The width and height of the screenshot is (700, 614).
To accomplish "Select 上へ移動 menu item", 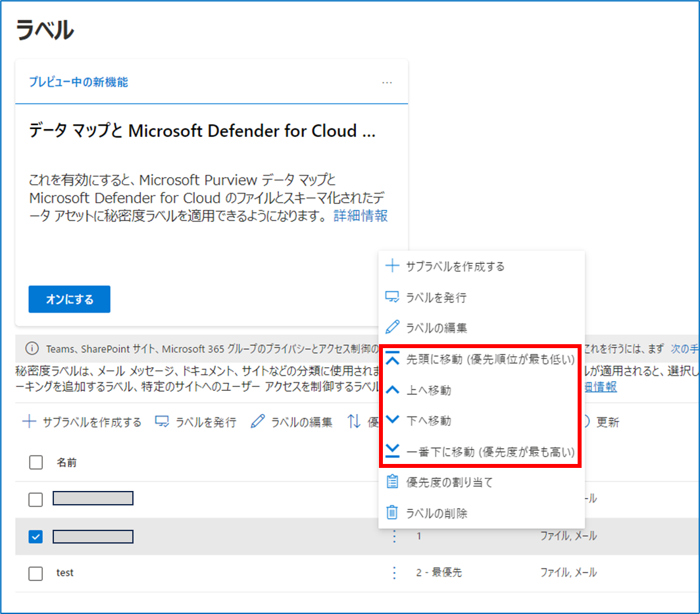I will (482, 390).
